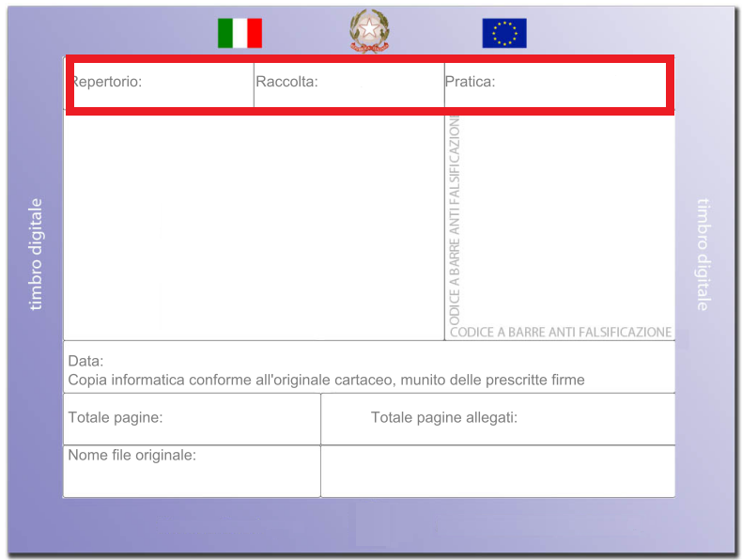This screenshot has width=742, height=560.
Task: Click the 'Copia informatica conforme' text line
Action: (x=326, y=381)
